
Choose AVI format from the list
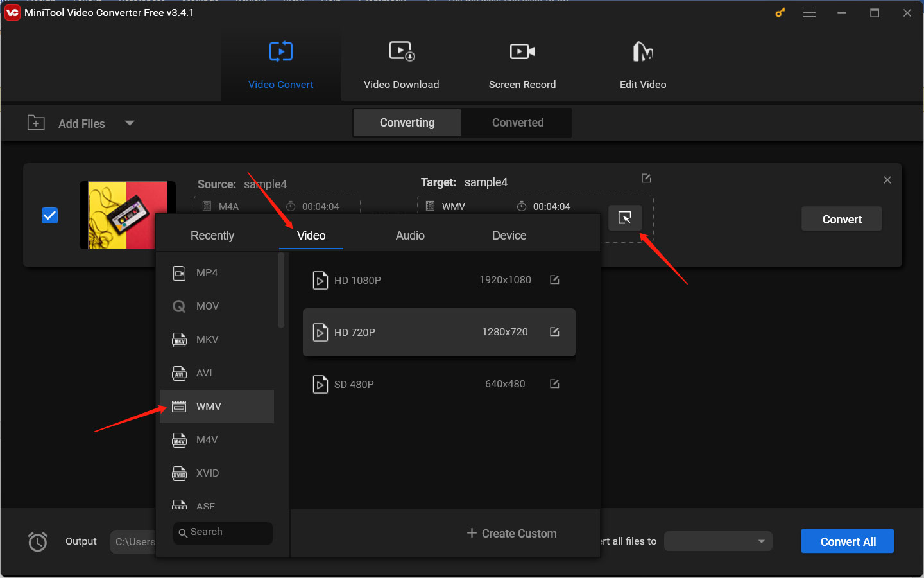pyautogui.click(x=218, y=373)
